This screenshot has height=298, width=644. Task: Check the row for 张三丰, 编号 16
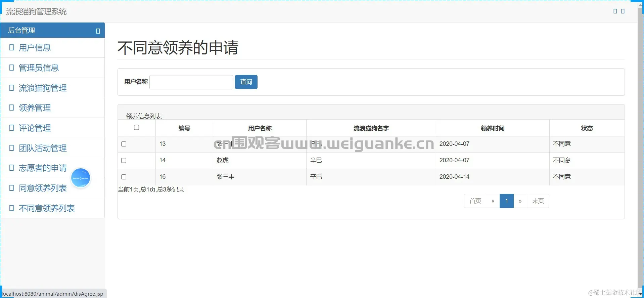(124, 177)
